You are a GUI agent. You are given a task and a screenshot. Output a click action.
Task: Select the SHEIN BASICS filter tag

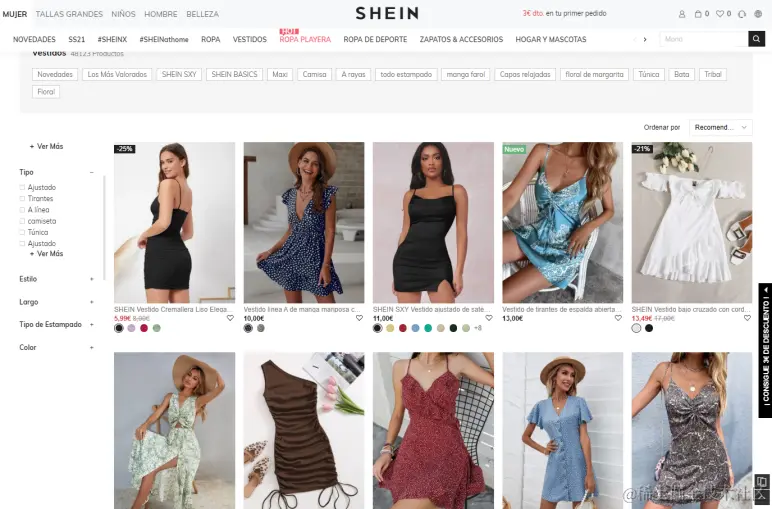coord(234,74)
